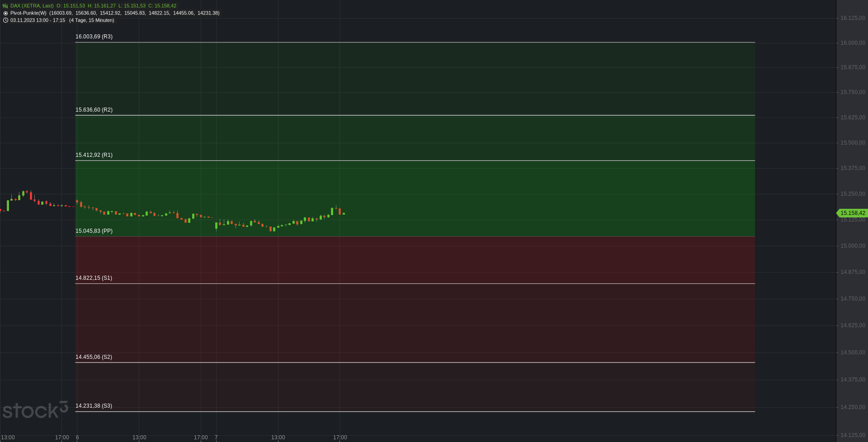Viewport: 868px width, 442px height.
Task: Click the 15.000,00 price axis label
Action: pyautogui.click(x=853, y=246)
